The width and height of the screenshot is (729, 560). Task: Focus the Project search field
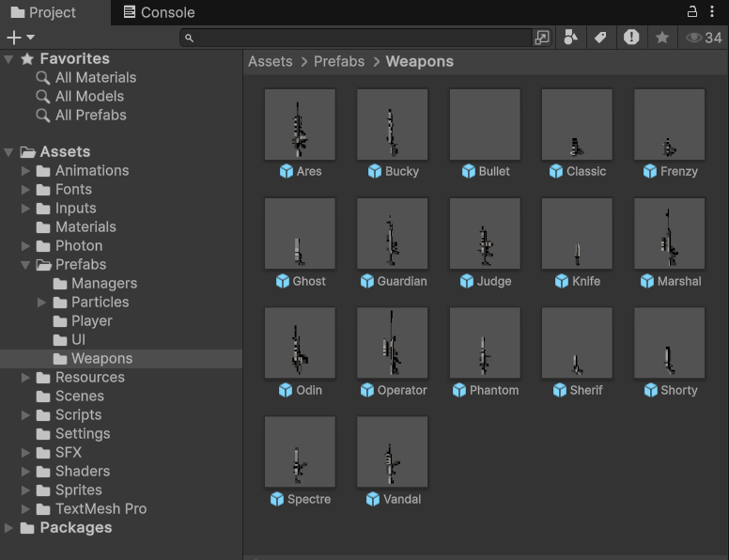357,38
